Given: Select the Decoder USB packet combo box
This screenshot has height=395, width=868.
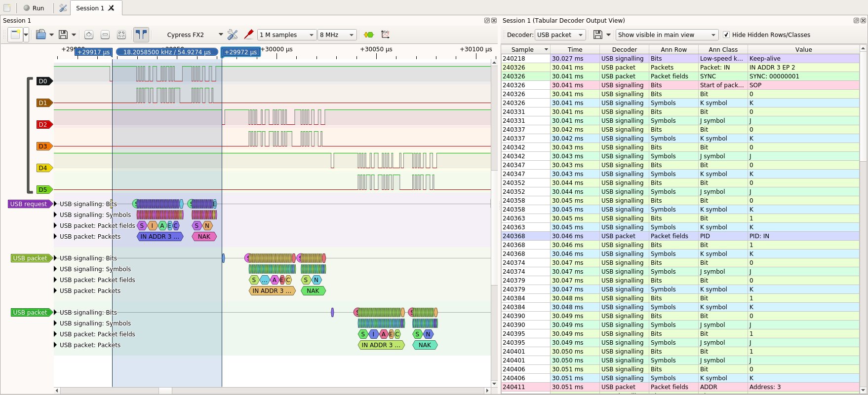Looking at the screenshot, I should click(x=560, y=35).
